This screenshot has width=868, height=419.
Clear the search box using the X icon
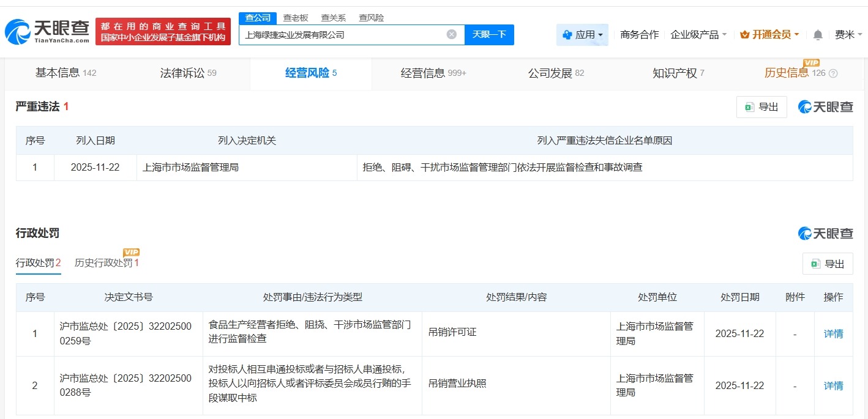pyautogui.click(x=452, y=34)
